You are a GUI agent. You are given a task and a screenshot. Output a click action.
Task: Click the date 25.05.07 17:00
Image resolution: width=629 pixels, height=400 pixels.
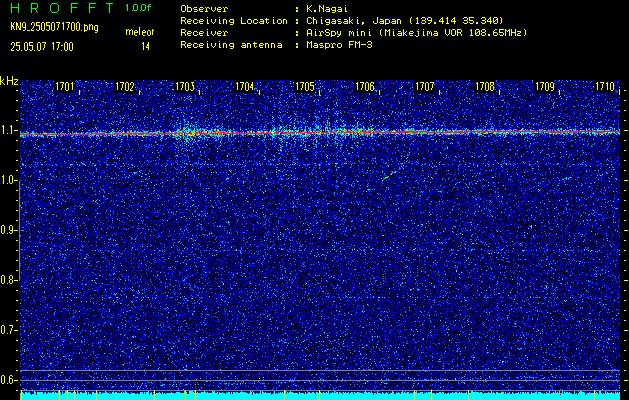tap(42, 47)
